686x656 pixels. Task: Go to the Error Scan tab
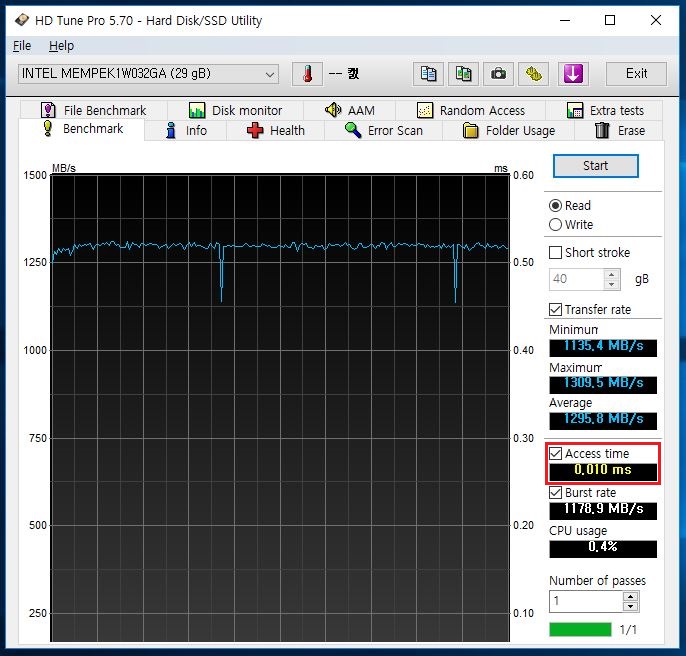coord(384,130)
